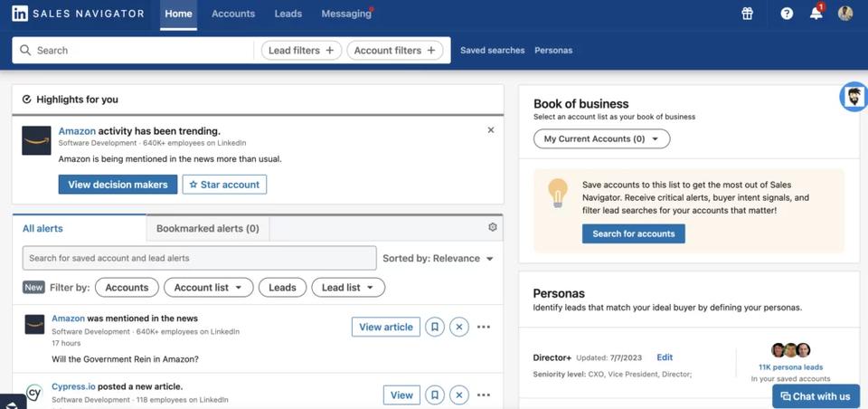Expand Lead list filter dropdown

tap(348, 288)
